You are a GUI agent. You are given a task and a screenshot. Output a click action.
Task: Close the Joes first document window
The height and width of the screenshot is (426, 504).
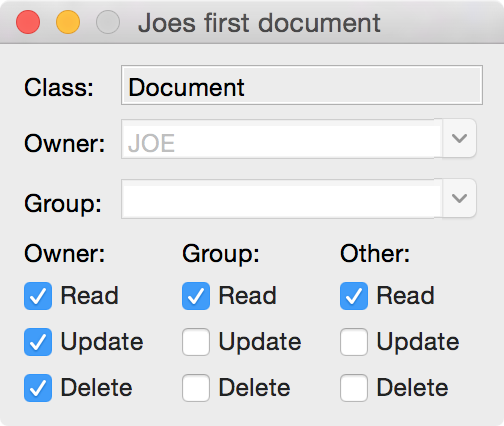28,22
